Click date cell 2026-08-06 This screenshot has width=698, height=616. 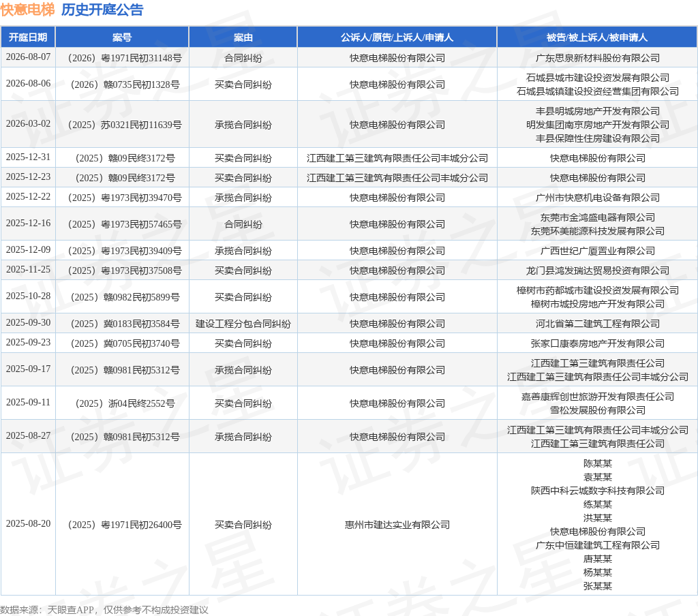[28, 84]
